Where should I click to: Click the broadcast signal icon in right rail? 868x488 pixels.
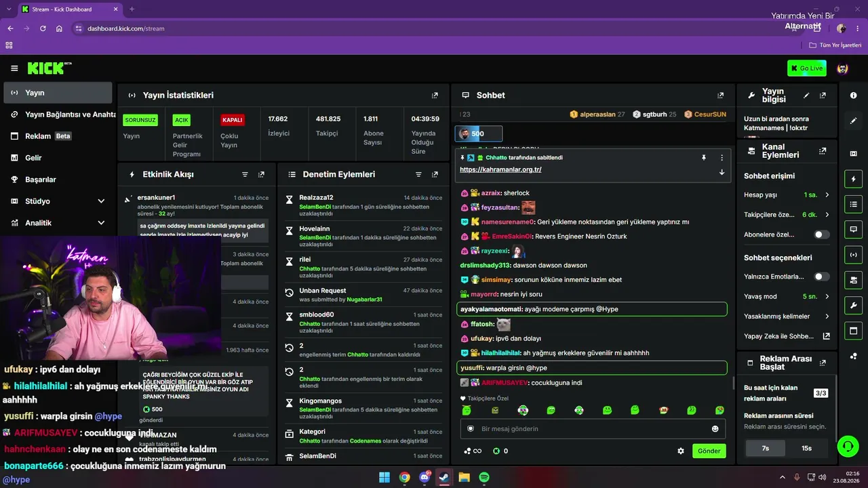tap(853, 254)
